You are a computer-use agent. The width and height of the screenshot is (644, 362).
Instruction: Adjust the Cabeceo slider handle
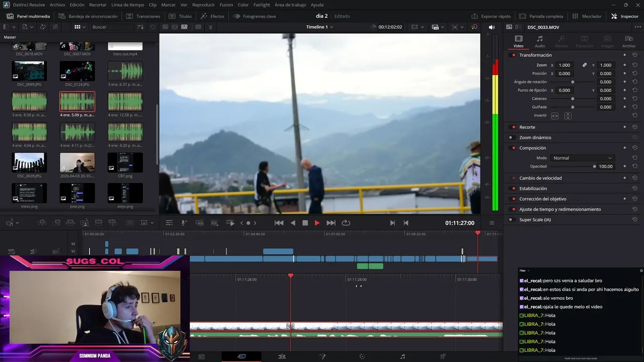[x=573, y=99]
